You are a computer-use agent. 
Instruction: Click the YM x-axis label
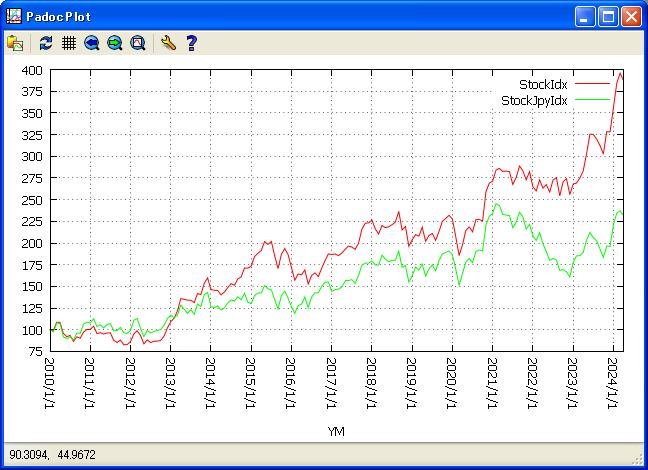(337, 431)
